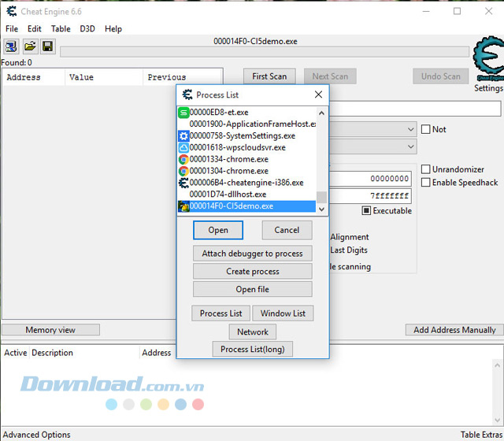Open the File menu
Viewport: 504px width, 441px height.
(x=12, y=29)
